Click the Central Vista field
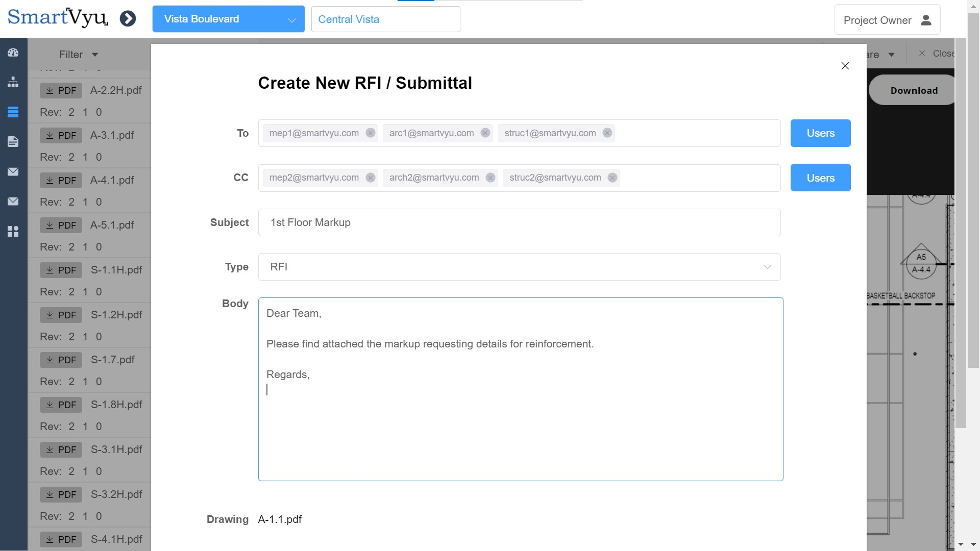 coord(386,19)
